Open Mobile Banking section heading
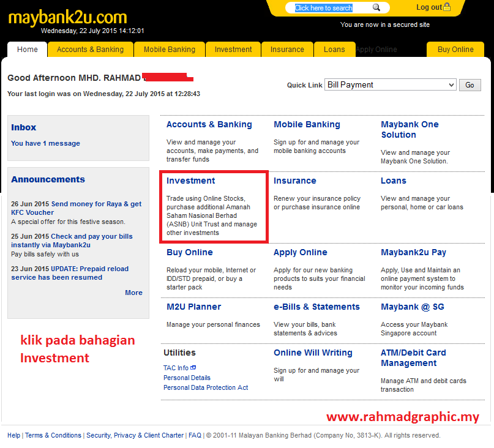Image resolution: width=494 pixels, height=448 pixels. (307, 124)
